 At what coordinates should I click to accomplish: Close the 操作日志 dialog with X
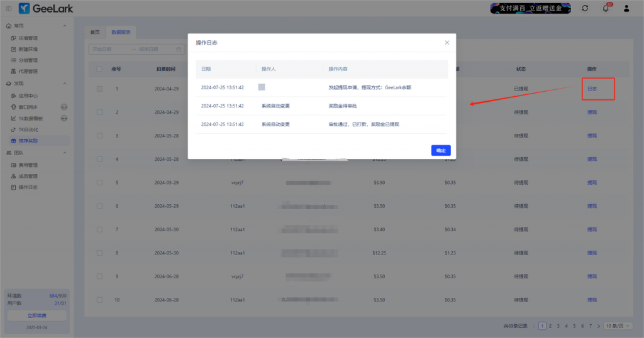click(447, 43)
